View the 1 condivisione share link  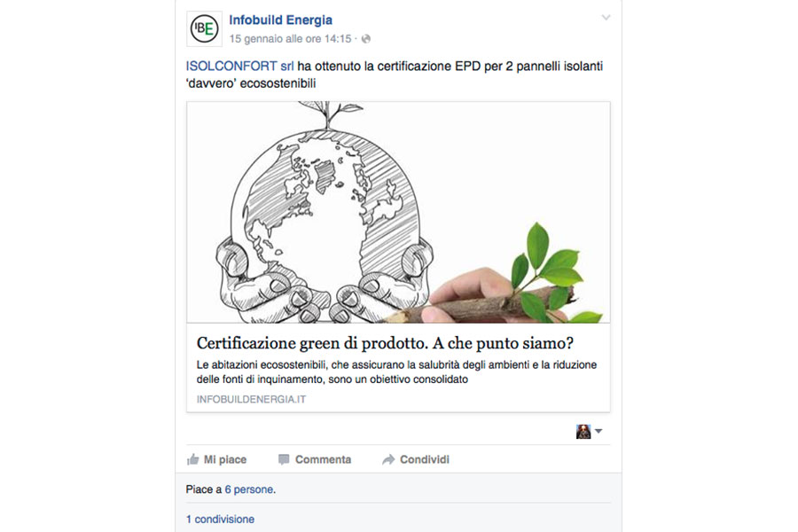coord(220,520)
